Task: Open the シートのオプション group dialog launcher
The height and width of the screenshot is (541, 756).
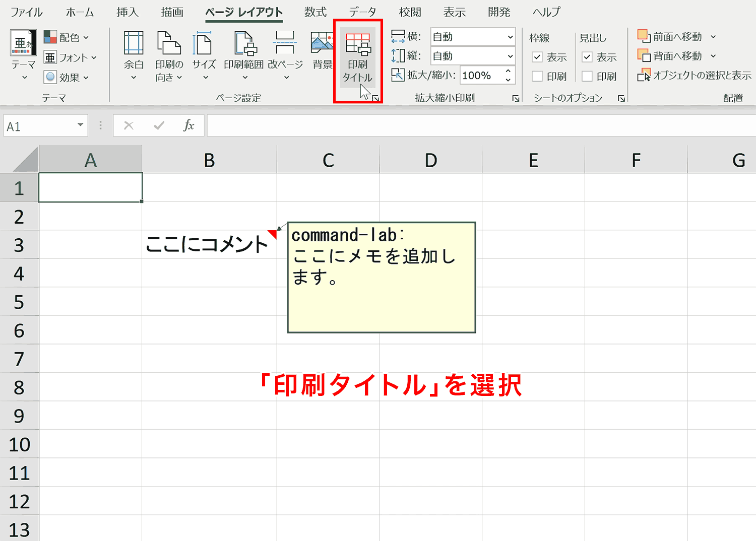Action: tap(621, 98)
